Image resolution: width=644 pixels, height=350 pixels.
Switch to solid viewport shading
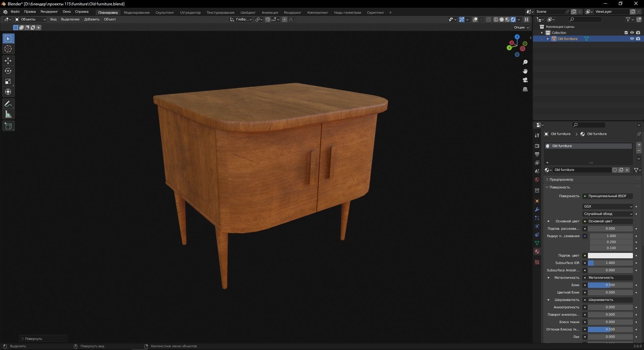tap(501, 19)
